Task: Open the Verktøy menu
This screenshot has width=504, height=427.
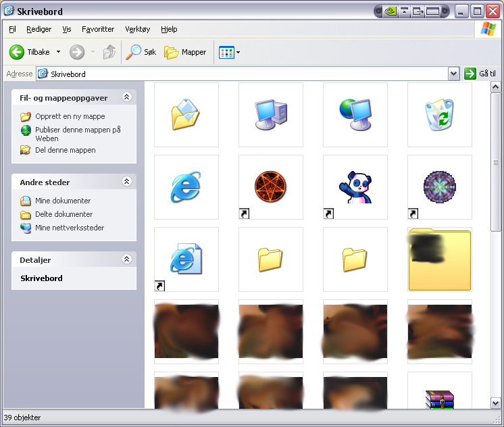Action: [x=138, y=29]
